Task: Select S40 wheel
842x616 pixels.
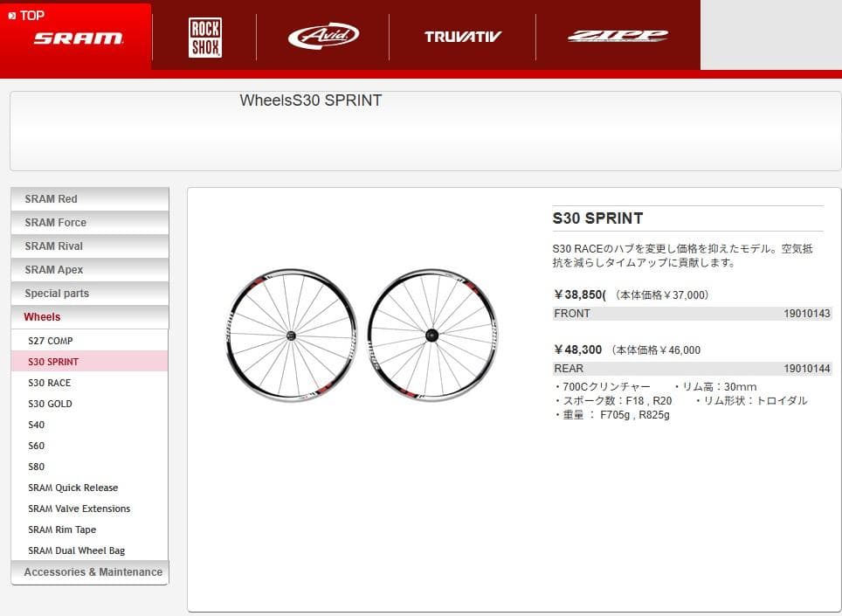Action: 36,425
